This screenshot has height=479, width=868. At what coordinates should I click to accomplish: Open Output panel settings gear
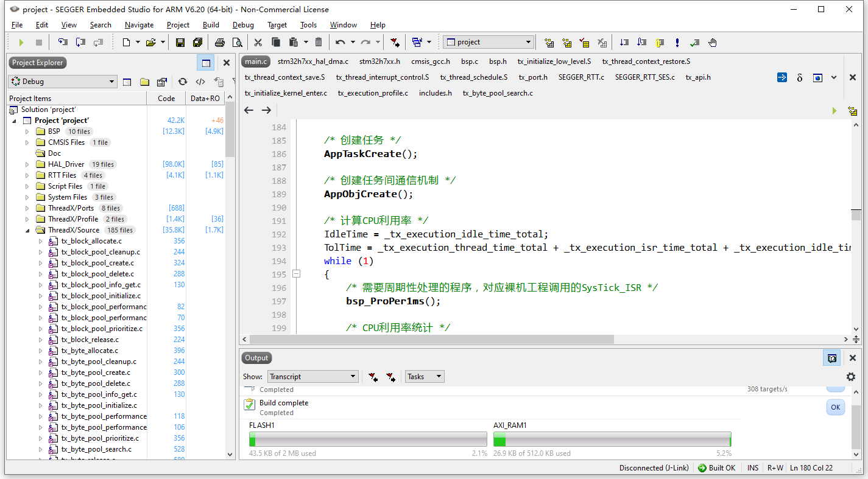point(851,377)
